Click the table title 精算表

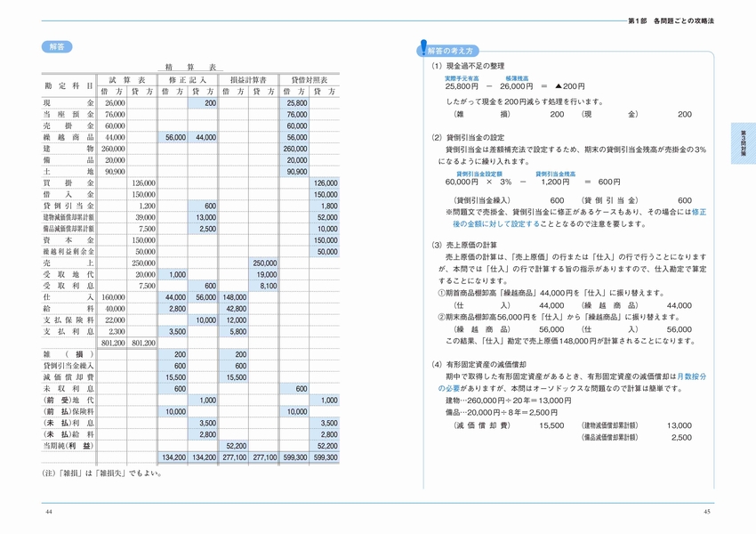[190, 67]
